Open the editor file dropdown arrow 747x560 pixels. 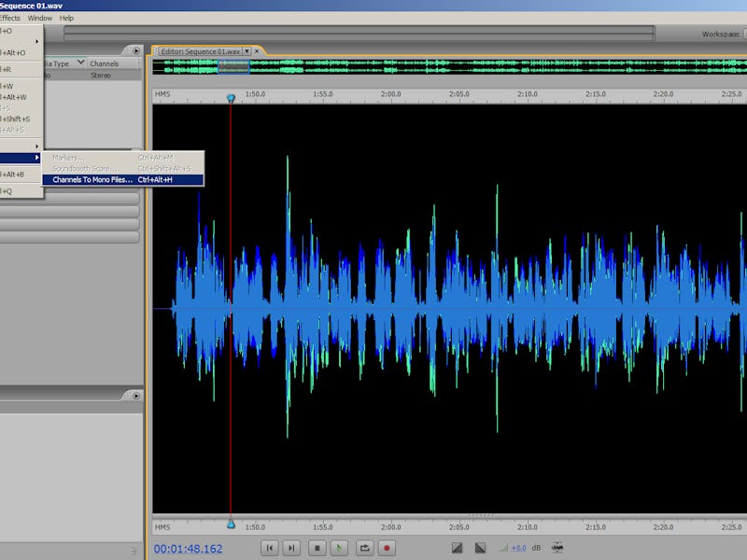247,51
